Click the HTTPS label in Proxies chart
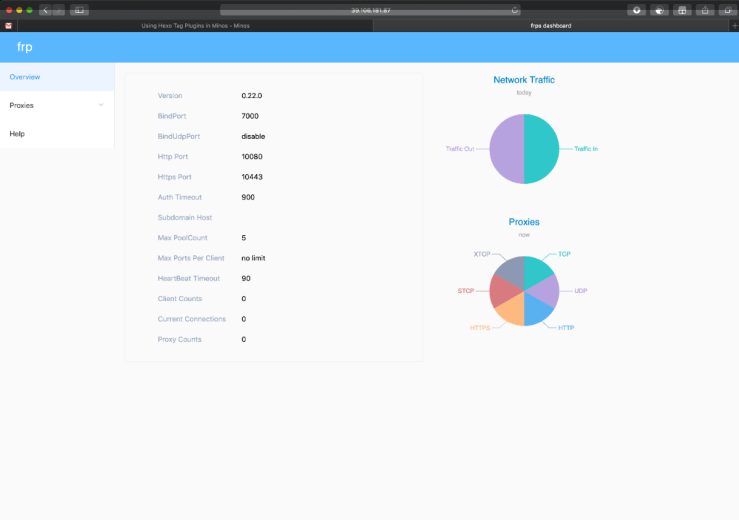This screenshot has height=521, width=739. 480,328
